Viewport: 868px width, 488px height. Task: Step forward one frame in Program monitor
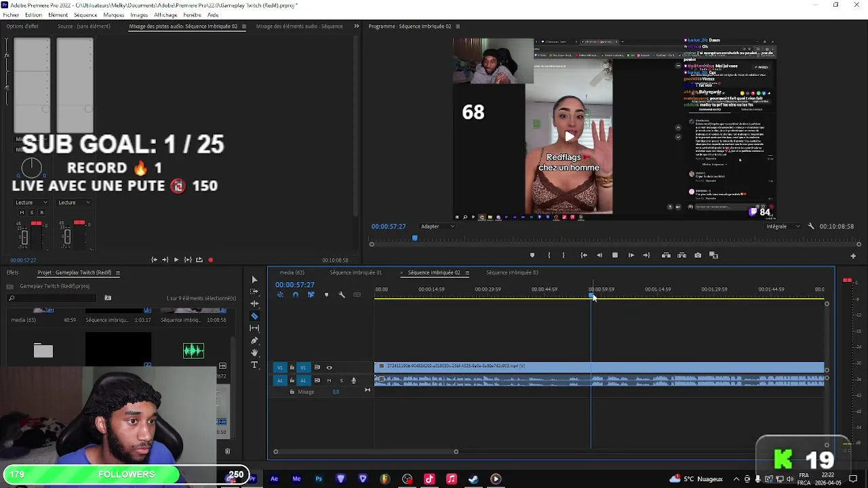(x=631, y=256)
